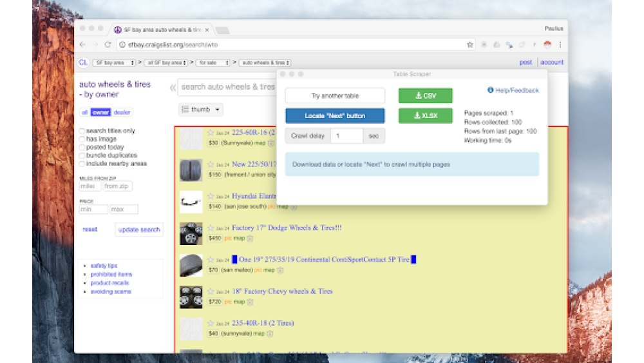Collapse search sidebar with double chevron
The height and width of the screenshot is (363, 644).
click(173, 87)
